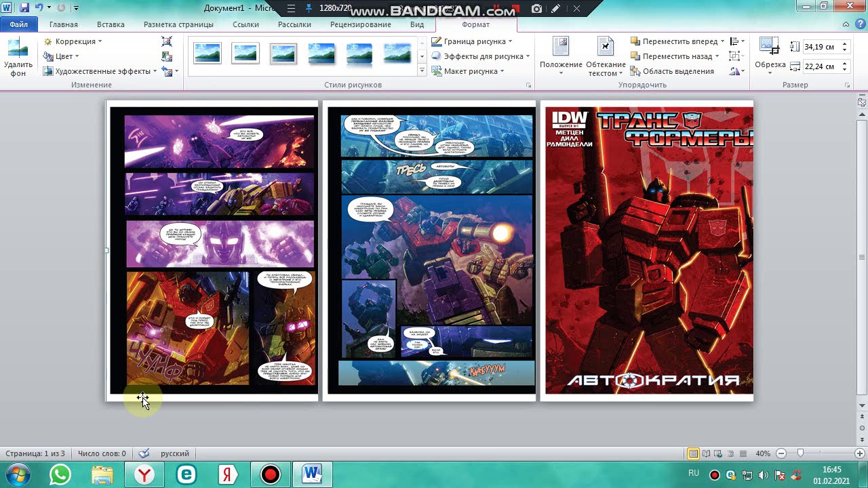868x488 pixels.
Task: Expand the picture styles gallery More arrow
Action: (422, 71)
